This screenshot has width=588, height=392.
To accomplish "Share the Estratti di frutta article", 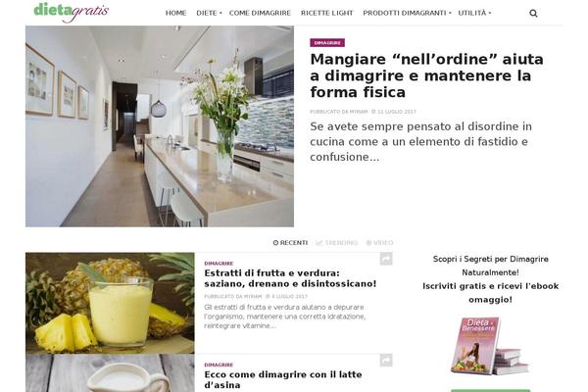I will [x=386, y=259].
